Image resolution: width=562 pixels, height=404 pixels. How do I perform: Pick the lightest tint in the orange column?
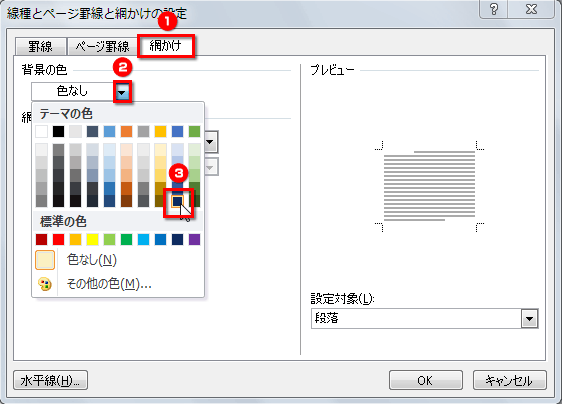click(126, 150)
